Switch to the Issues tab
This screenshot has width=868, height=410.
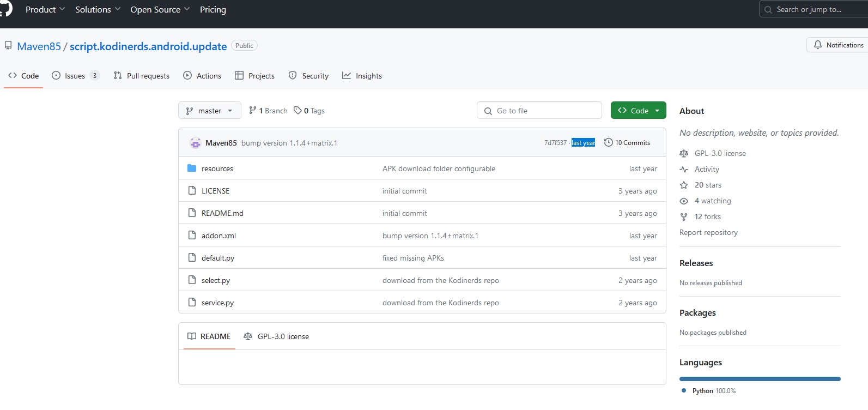75,76
